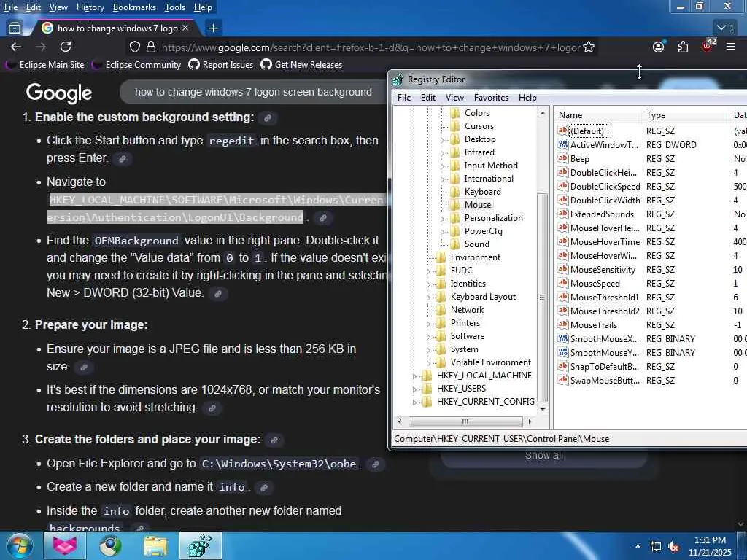The image size is (747, 560).
Task: Open Get New Releases bookmark
Action: coord(301,65)
